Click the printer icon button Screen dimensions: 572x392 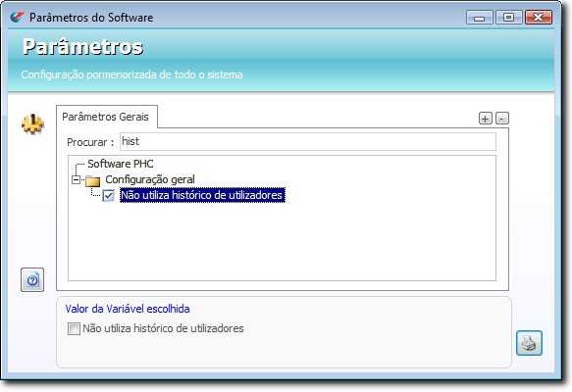(x=529, y=343)
